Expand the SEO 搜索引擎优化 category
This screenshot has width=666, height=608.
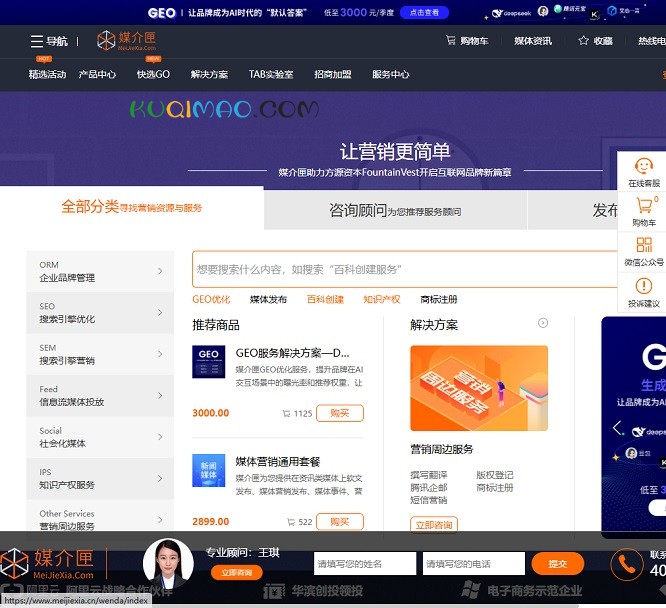tap(100, 313)
